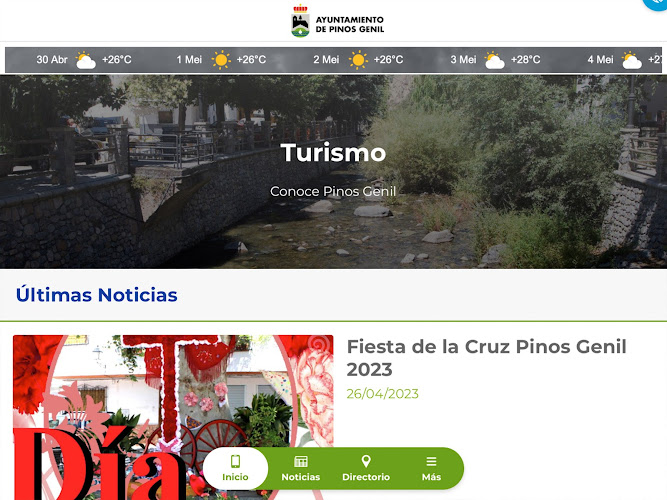Click the blue floating button at the top-right corner
This screenshot has height=500, width=667.
(x=657, y=3)
